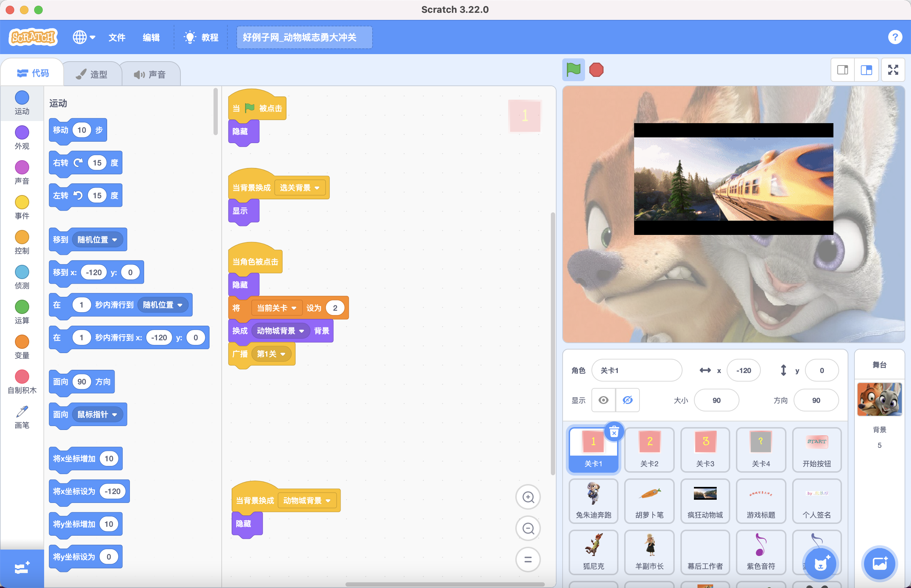Select sprite 关卡4
The width and height of the screenshot is (911, 588).
[x=760, y=450]
